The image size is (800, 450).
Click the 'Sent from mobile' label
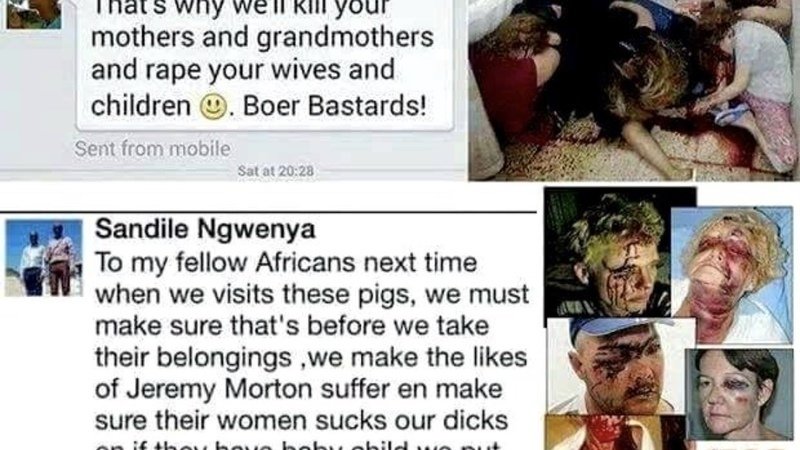153,149
